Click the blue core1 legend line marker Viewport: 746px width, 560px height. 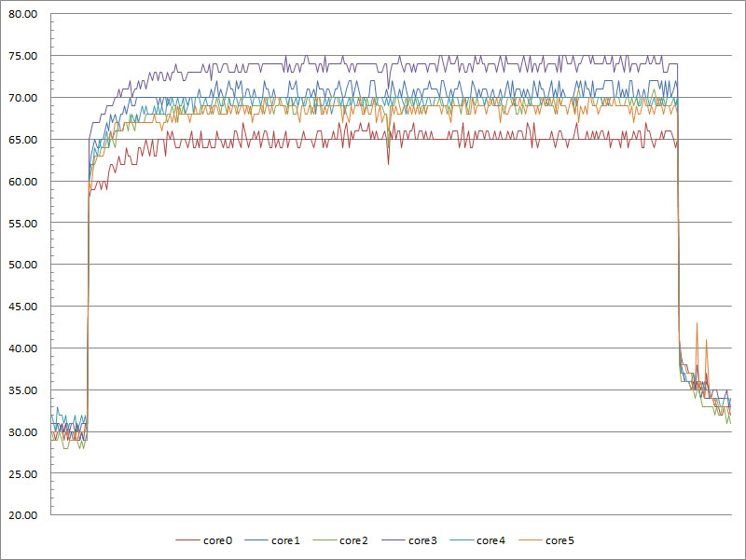(x=256, y=540)
